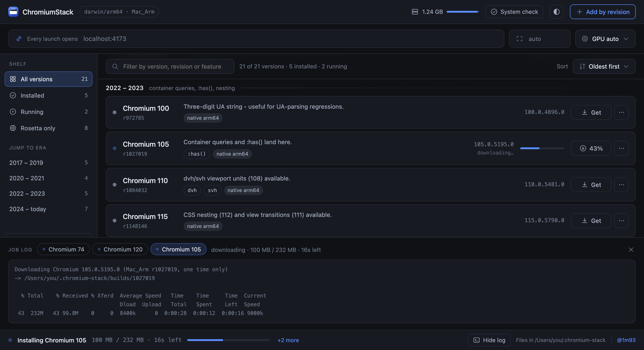644x350 pixels.
Task: Run the System check
Action: 514,12
